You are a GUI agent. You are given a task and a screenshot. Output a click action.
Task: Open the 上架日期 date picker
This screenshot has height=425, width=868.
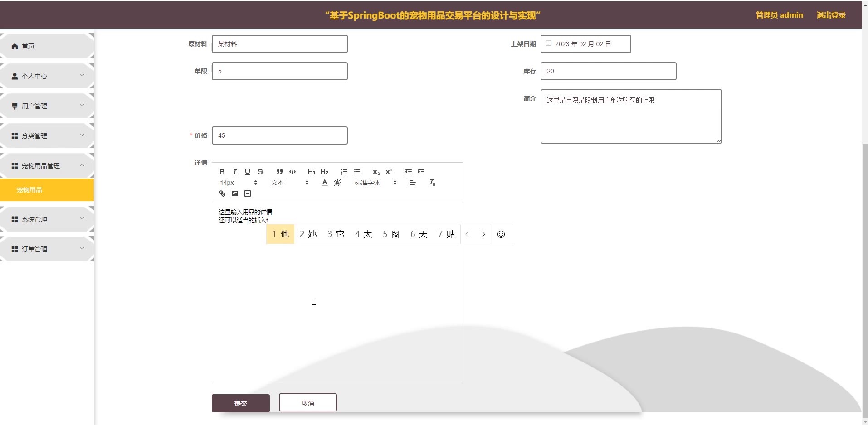pyautogui.click(x=586, y=44)
